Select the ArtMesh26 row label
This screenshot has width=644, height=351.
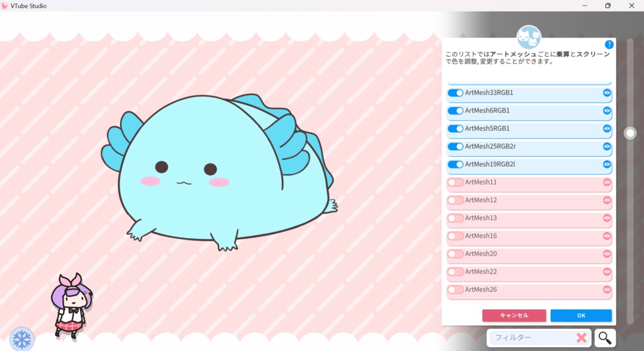[x=481, y=289]
